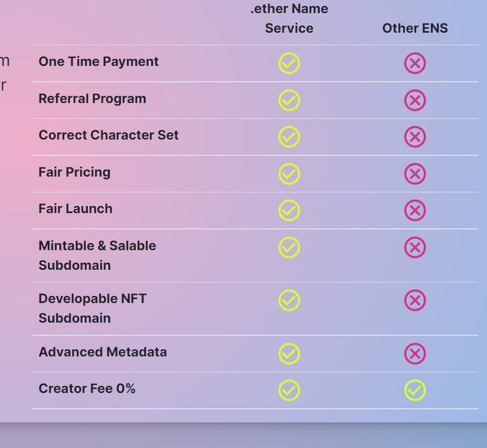Image resolution: width=487 pixels, height=448 pixels.
Task: Click the Other ENS checkmark for Creator Fee 0%
Action: (x=415, y=390)
